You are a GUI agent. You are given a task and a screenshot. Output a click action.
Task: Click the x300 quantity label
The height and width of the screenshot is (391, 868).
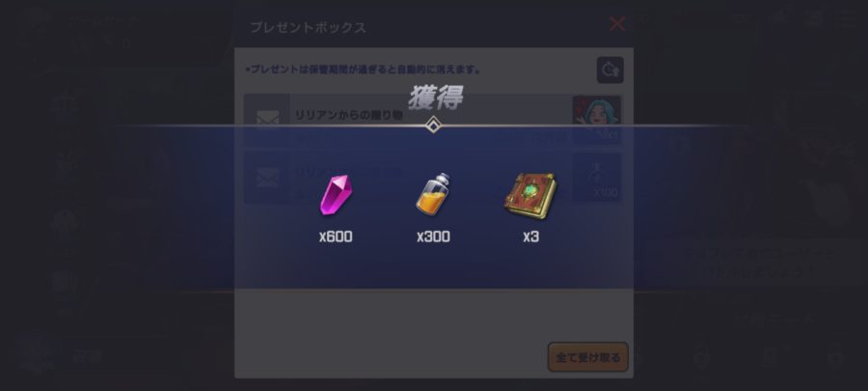[x=433, y=237]
